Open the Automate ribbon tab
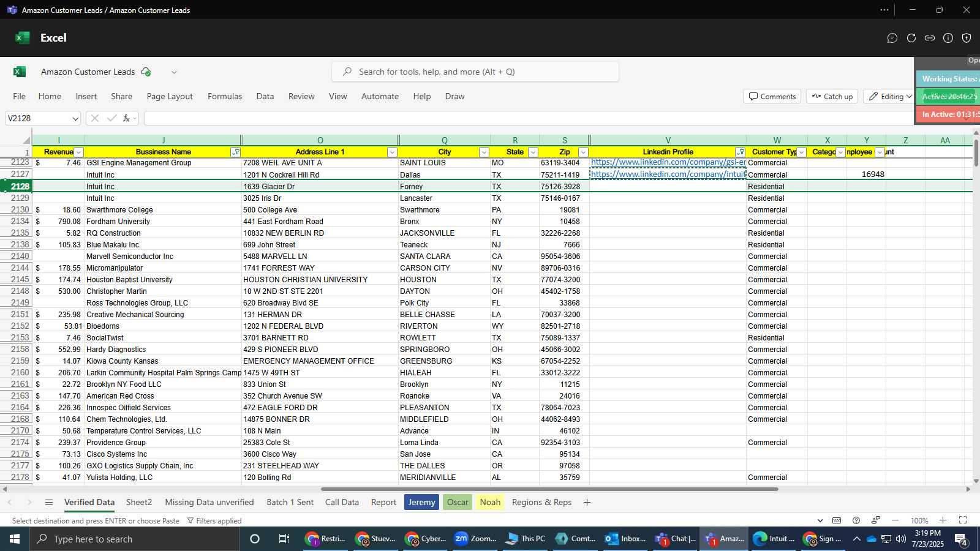The height and width of the screenshot is (551, 980). [380, 96]
